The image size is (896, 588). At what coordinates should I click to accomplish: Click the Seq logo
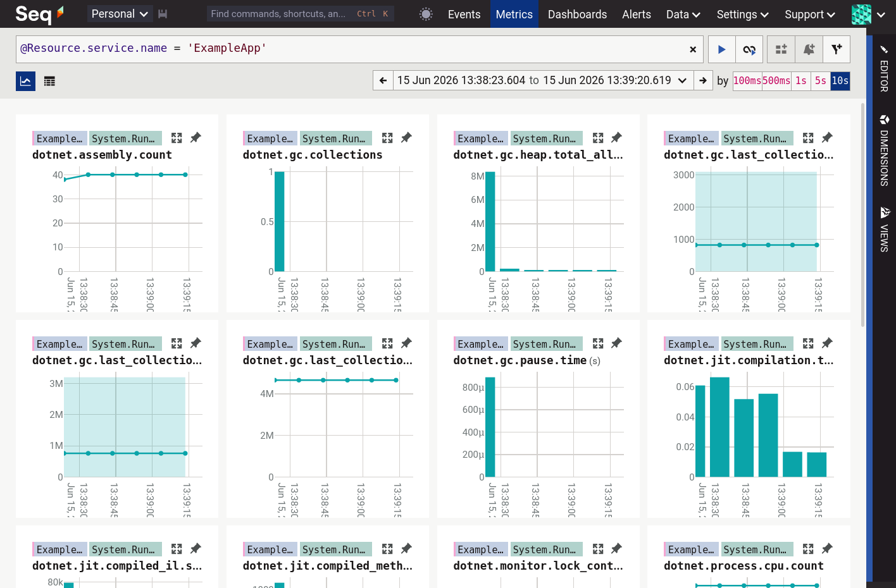39,14
